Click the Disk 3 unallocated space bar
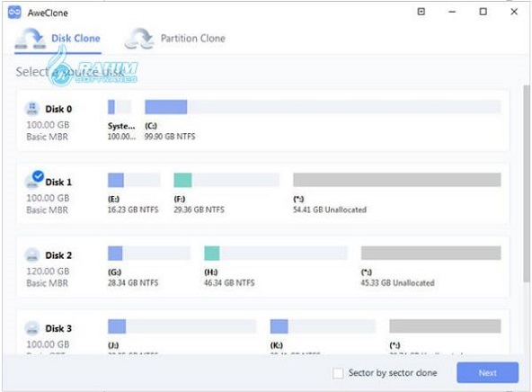Viewport: 532px width, 392px height. click(x=445, y=326)
